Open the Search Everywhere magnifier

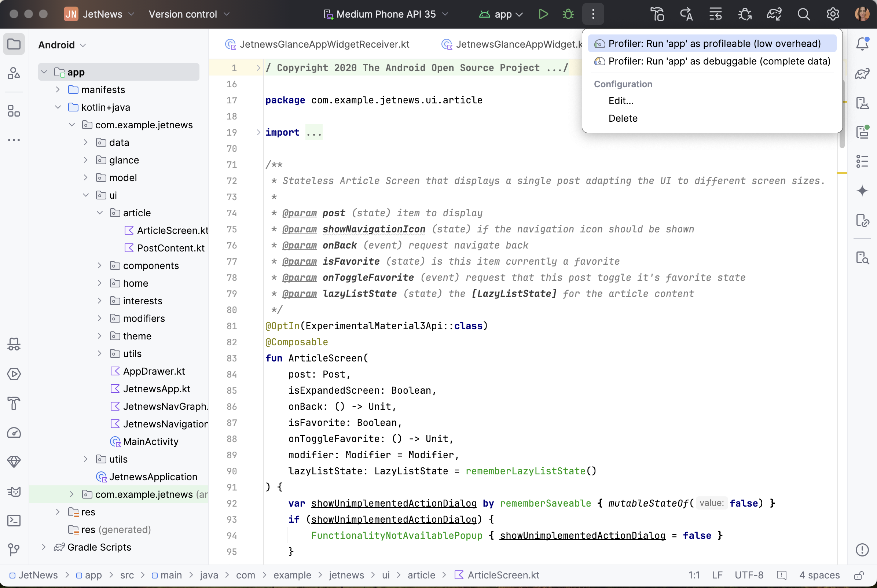(804, 14)
